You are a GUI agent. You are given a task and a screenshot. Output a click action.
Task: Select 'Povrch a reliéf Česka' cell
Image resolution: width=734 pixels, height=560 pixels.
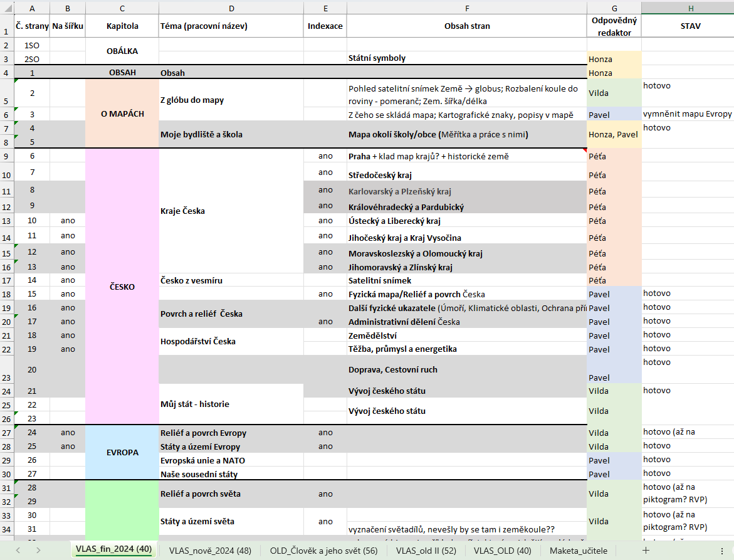[231, 314]
